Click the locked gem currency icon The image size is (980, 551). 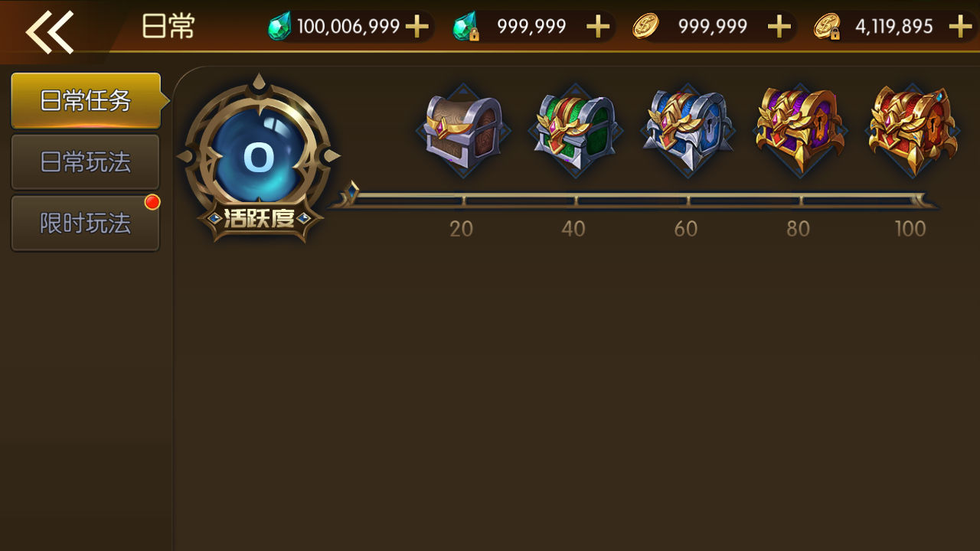click(x=465, y=27)
